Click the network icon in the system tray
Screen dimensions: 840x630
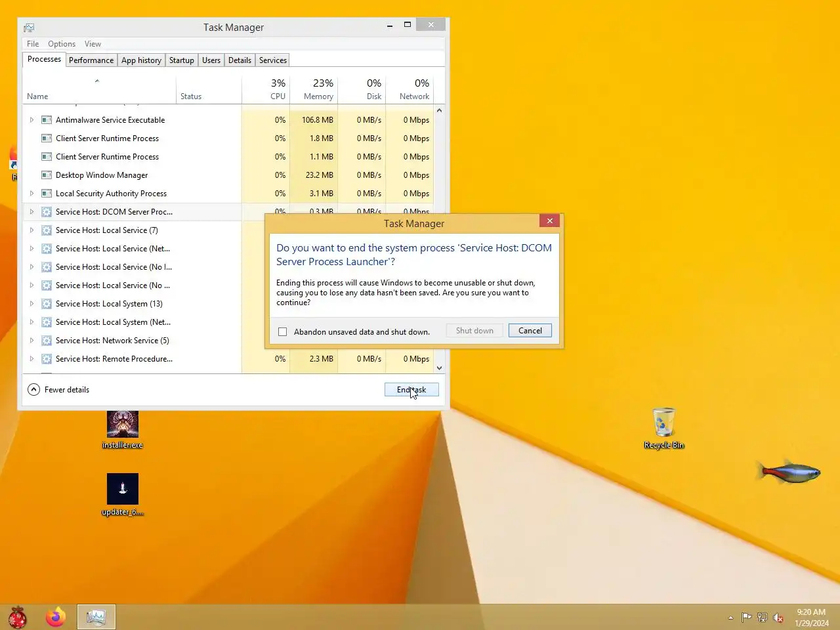click(x=762, y=618)
